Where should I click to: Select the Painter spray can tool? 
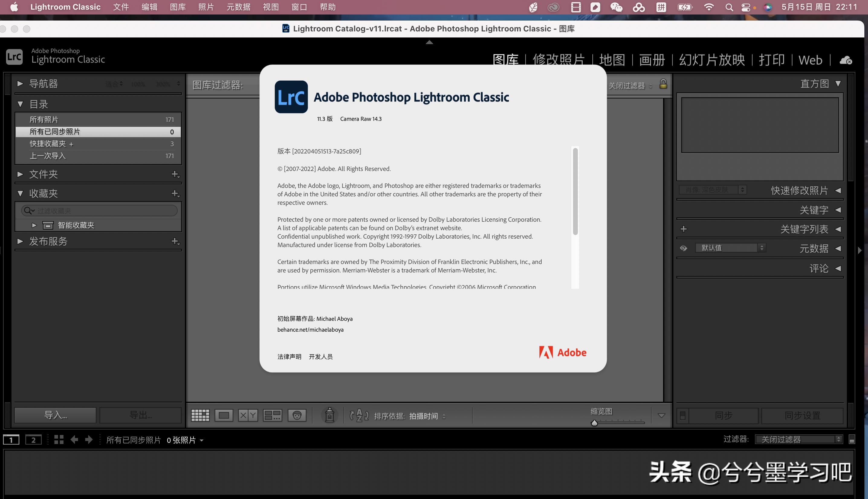329,415
